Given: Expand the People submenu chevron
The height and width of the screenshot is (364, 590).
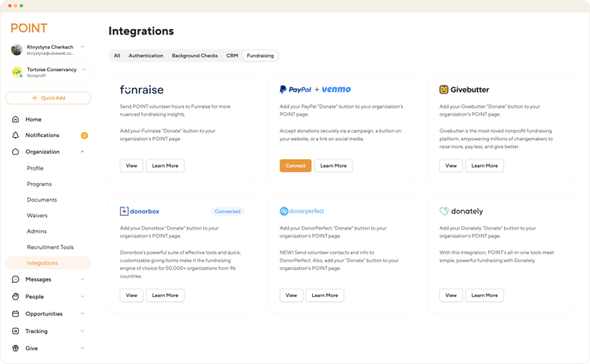Looking at the screenshot, I should pyautogui.click(x=82, y=296).
